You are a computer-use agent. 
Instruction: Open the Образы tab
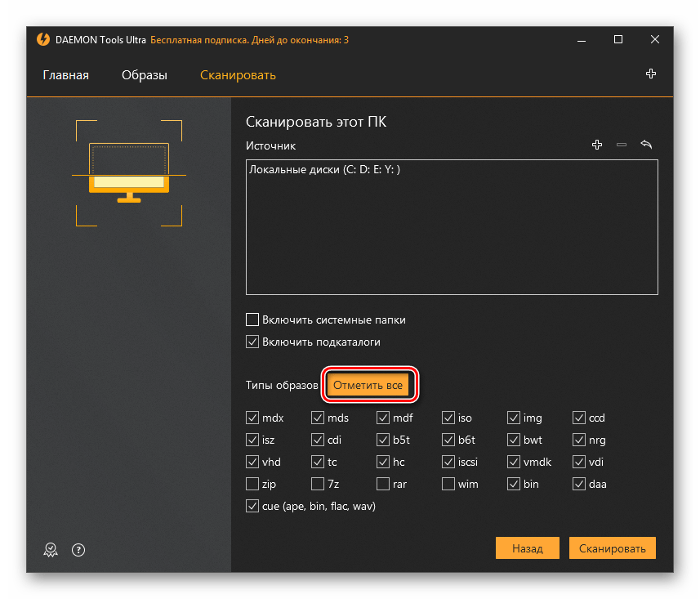click(145, 75)
